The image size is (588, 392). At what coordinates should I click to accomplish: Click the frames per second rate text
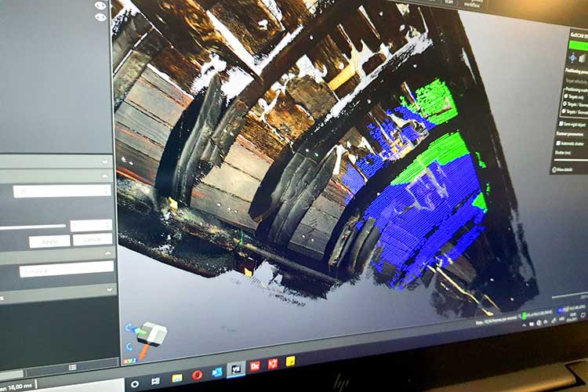(497, 320)
